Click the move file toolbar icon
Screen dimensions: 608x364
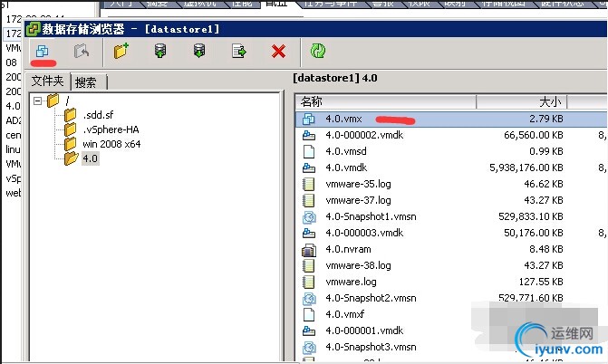point(239,52)
